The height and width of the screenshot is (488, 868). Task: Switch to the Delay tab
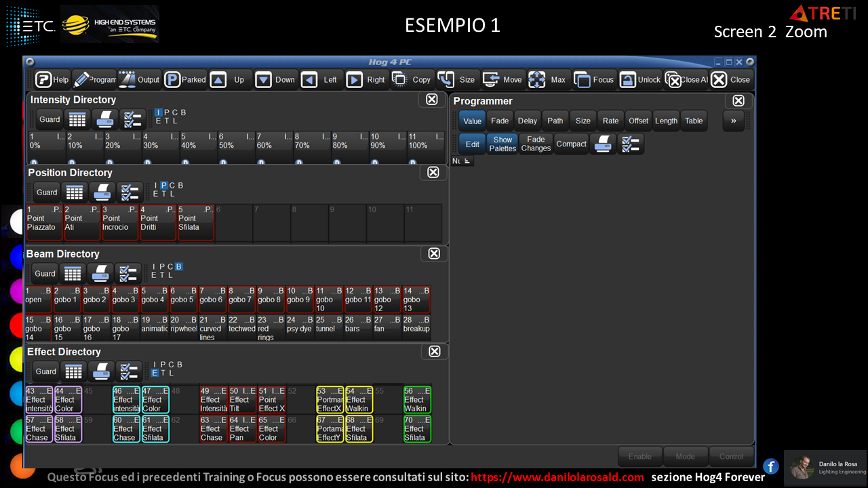528,121
